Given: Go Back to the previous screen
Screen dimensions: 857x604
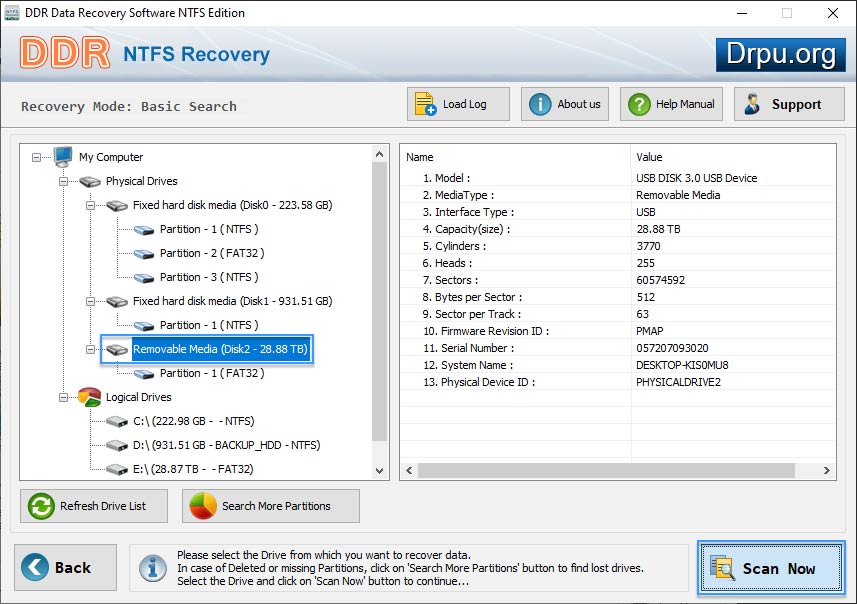Looking at the screenshot, I should pos(66,567).
